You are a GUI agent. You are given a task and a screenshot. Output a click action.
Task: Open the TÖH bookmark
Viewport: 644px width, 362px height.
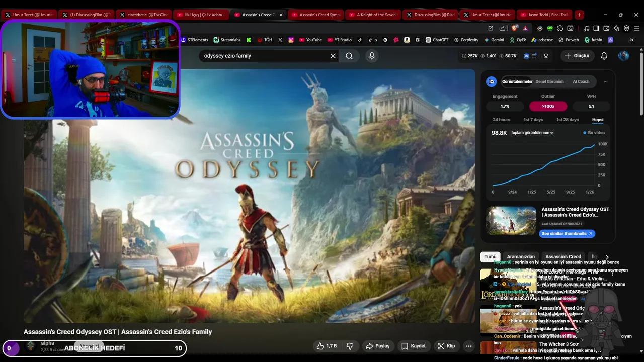264,40
